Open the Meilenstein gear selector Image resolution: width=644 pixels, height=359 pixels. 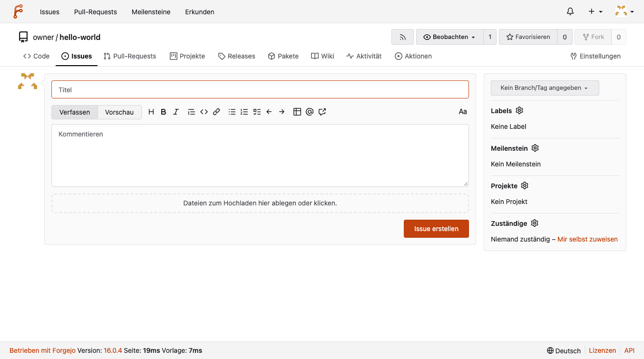pyautogui.click(x=535, y=148)
